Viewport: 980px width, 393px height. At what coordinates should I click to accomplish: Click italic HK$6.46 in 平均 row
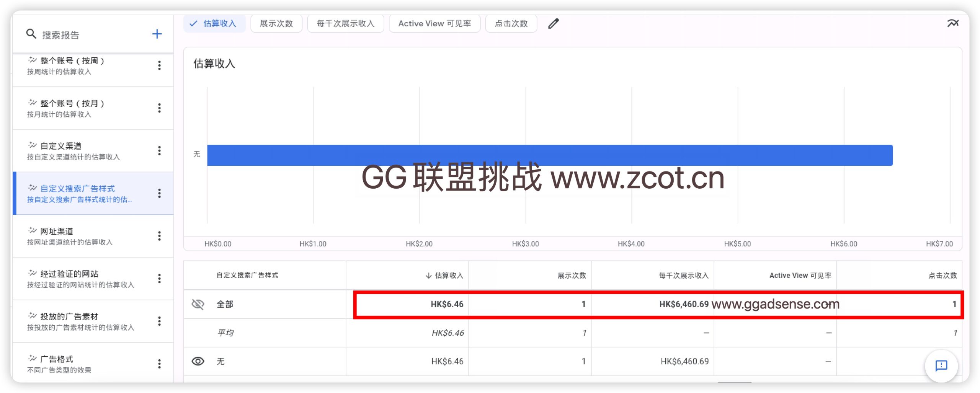[x=448, y=333]
